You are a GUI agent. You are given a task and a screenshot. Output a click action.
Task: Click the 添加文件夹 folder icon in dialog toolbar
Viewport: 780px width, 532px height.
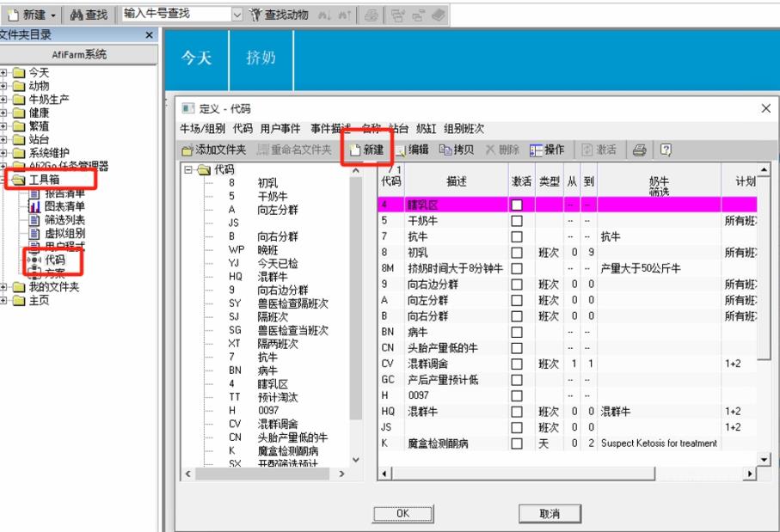187,150
